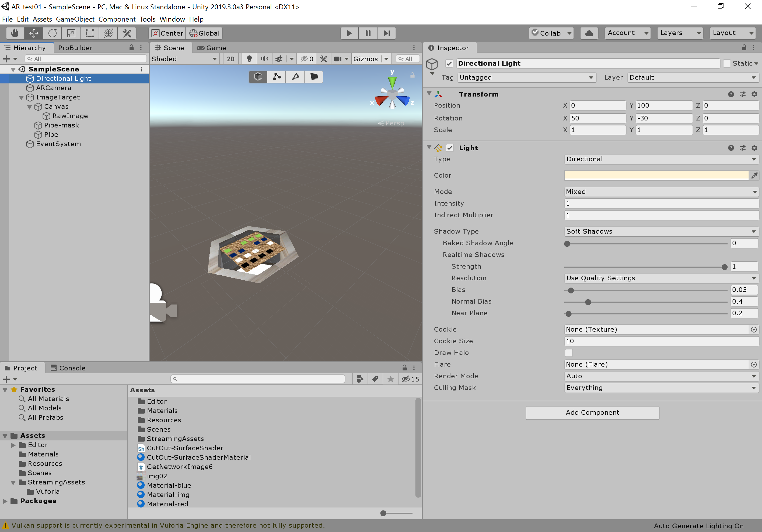
Task: Select the Rotate tool
Action: pyautogui.click(x=53, y=33)
